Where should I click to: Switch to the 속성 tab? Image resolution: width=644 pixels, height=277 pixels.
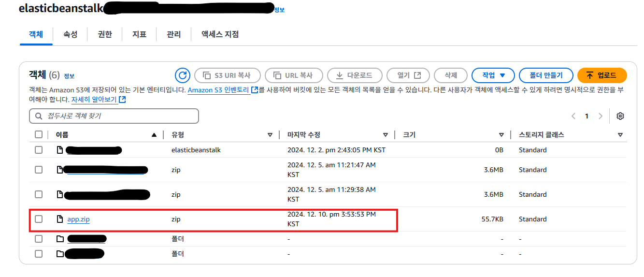click(x=70, y=34)
